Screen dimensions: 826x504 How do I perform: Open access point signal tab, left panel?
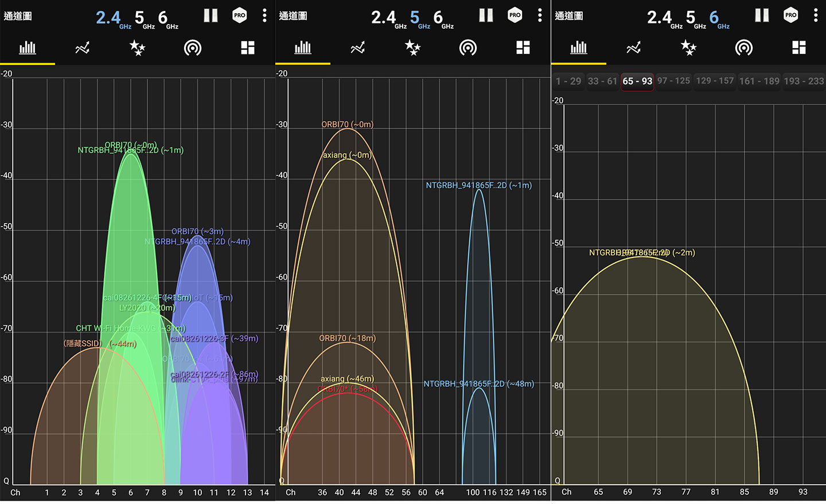tap(193, 48)
